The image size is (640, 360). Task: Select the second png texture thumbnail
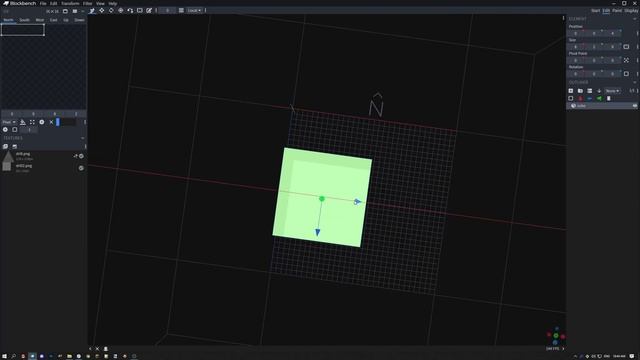(7, 167)
